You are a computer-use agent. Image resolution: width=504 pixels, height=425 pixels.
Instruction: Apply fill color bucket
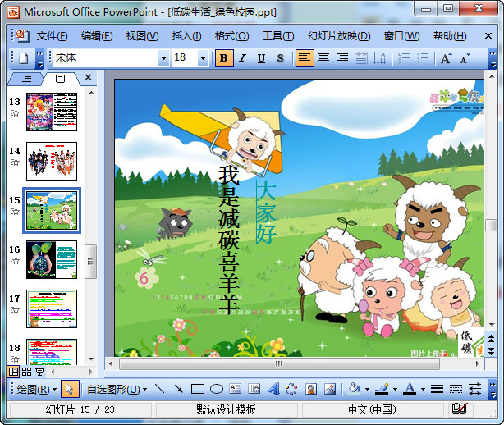coord(355,389)
